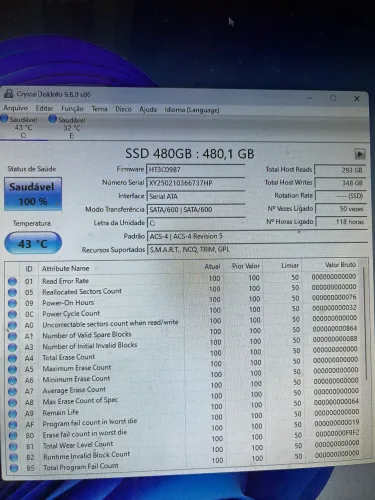Click status icon of Total Program Fail Count
This screenshot has width=375, height=500.
(x=14, y=468)
